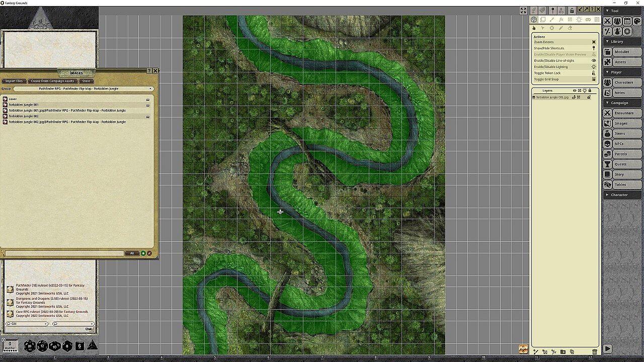Viewport: 644px width, 362px height.
Task: Select the arrow pointer tool
Action: (x=543, y=28)
